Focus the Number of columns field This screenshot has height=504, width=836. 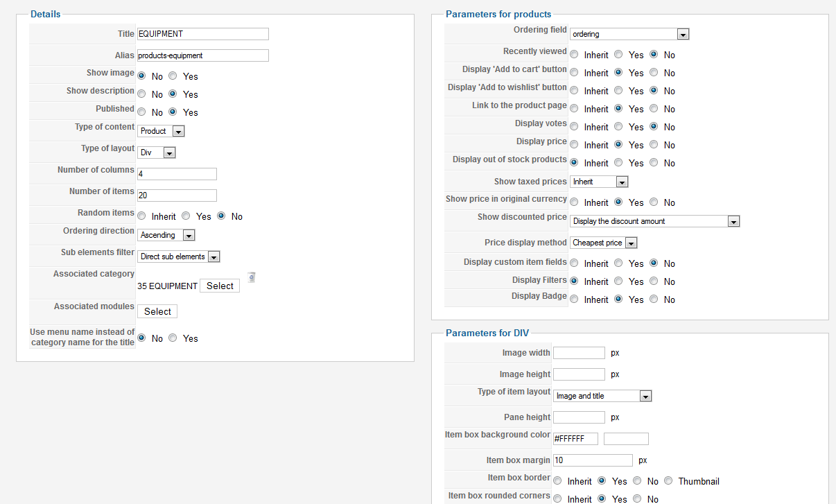click(177, 174)
